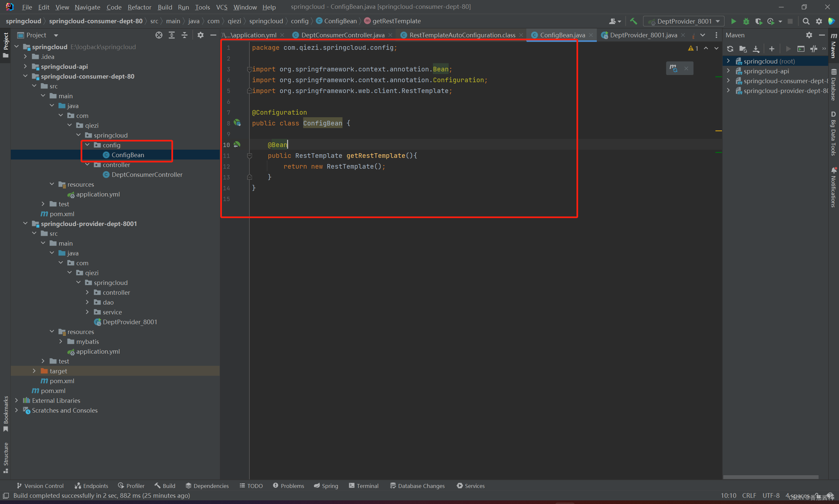The height and width of the screenshot is (504, 839).
Task: Click Download Sources icon in Maven panel
Action: pos(756,49)
